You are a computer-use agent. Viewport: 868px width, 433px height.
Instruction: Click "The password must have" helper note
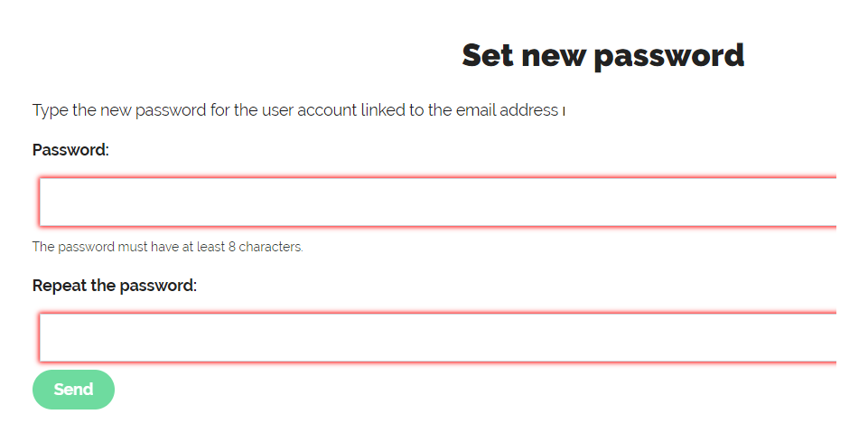click(x=101, y=247)
